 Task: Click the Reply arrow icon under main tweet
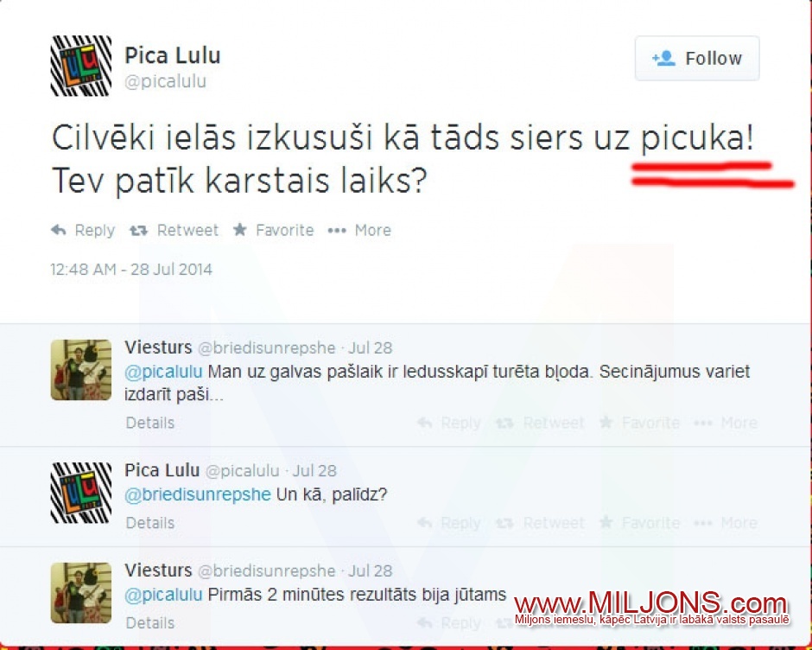tap(59, 230)
